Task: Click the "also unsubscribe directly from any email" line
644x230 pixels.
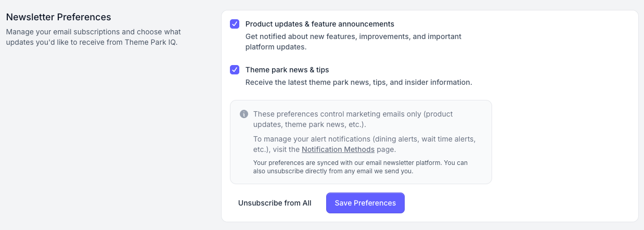Action: [x=333, y=171]
